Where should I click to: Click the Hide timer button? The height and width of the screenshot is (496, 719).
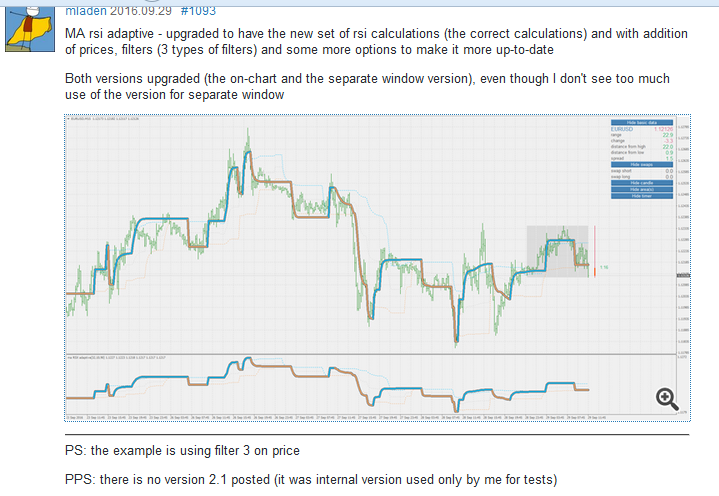pos(640,196)
